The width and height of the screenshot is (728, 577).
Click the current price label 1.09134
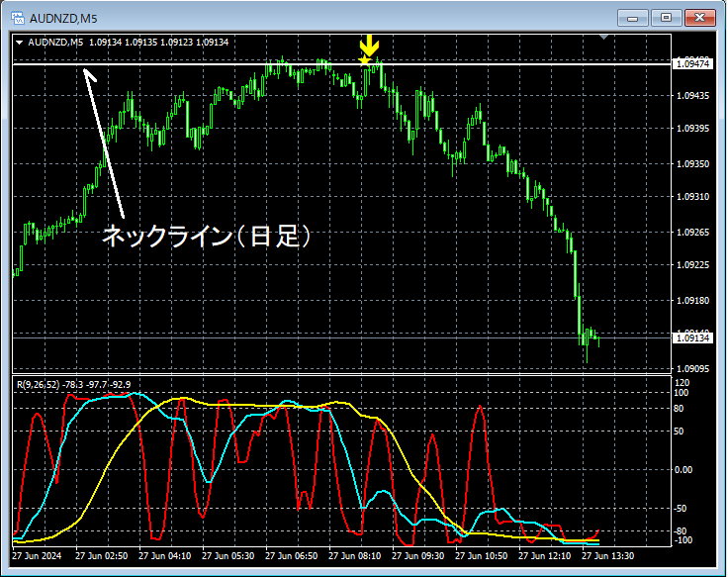pyautogui.click(x=692, y=337)
